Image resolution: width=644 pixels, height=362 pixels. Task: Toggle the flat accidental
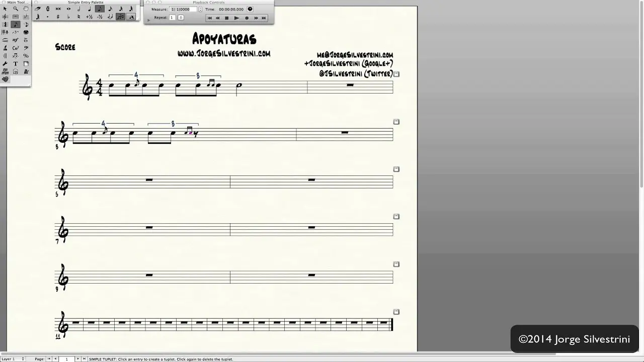coord(68,17)
